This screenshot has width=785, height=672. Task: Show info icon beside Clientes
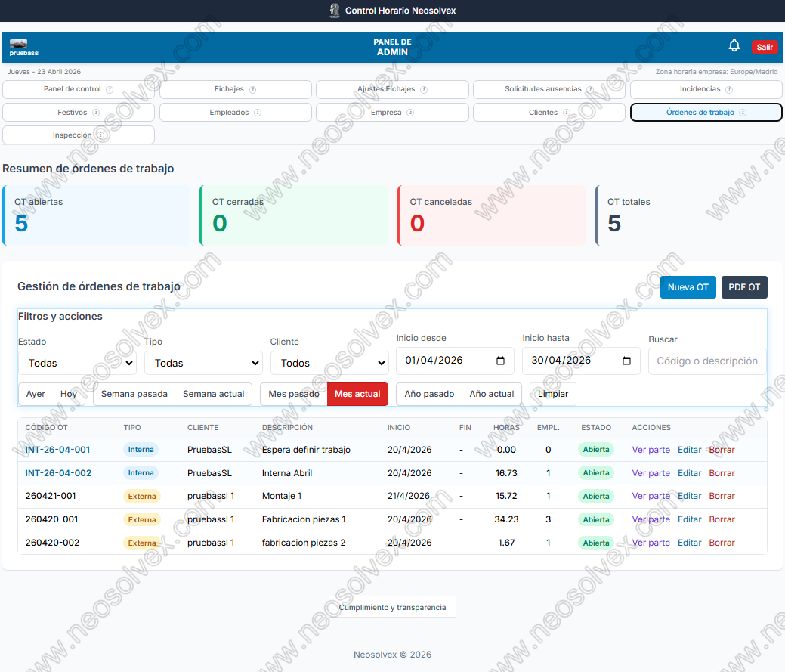(x=566, y=113)
